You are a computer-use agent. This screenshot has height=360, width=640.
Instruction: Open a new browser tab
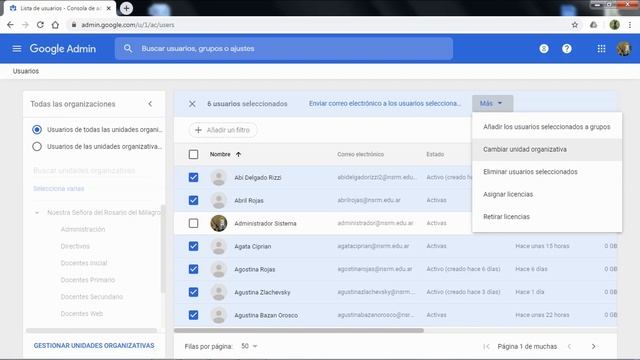pos(126,8)
